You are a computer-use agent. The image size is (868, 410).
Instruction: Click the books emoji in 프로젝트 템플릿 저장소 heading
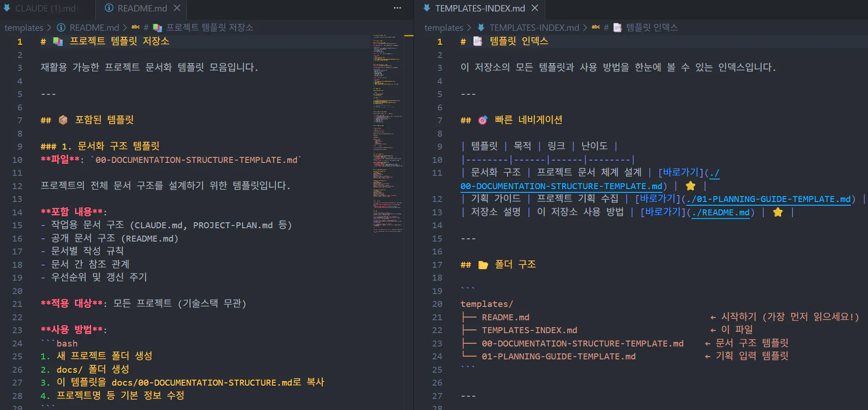coord(58,41)
